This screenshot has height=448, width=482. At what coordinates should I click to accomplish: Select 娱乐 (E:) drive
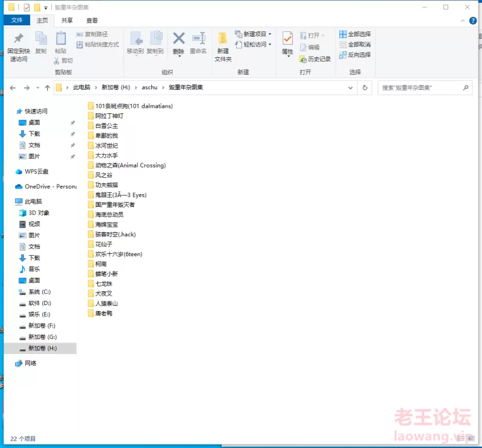pos(34,314)
